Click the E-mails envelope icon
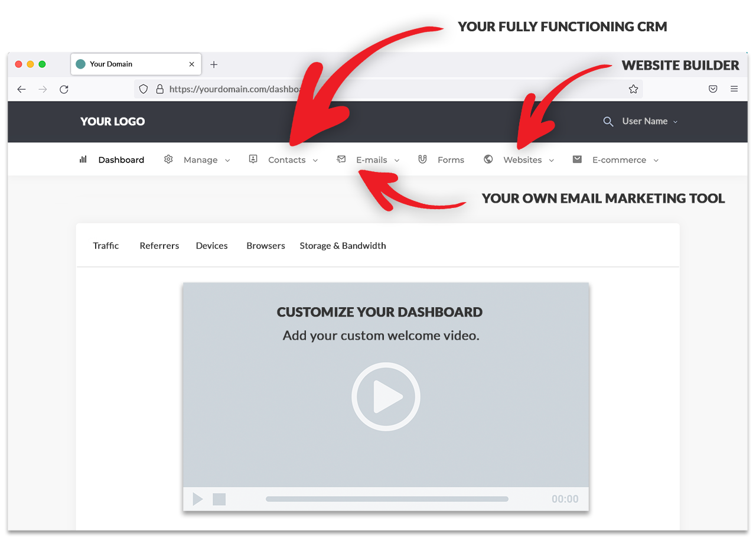 click(x=341, y=159)
